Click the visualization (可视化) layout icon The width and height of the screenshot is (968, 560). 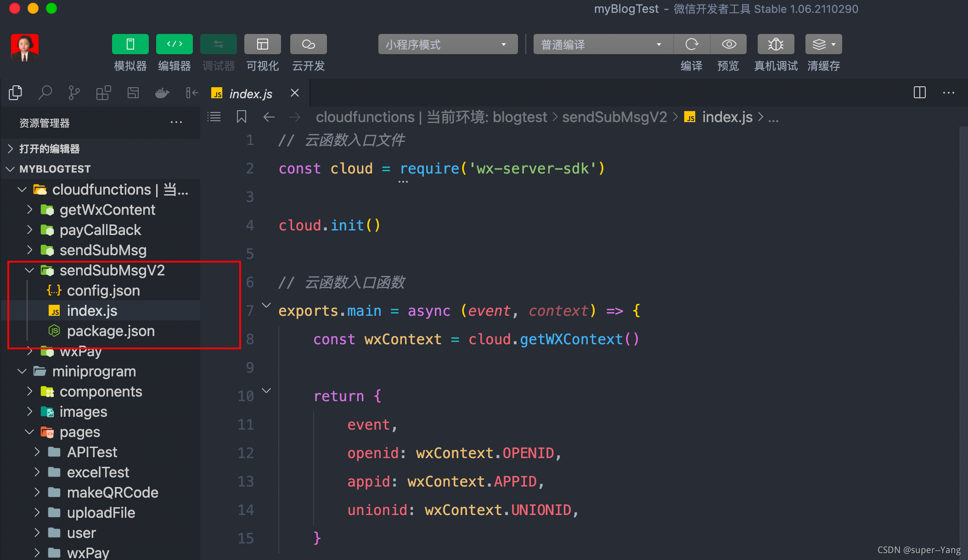262,44
